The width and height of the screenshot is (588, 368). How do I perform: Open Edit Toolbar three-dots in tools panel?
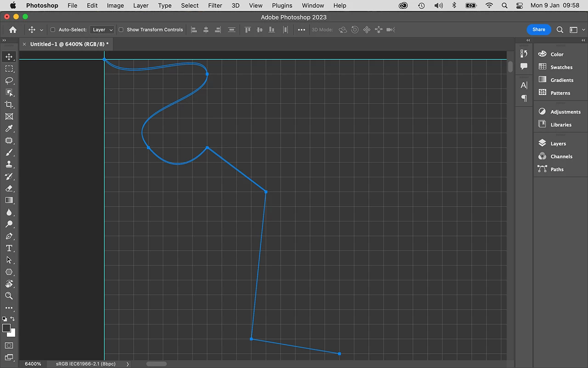(9, 308)
